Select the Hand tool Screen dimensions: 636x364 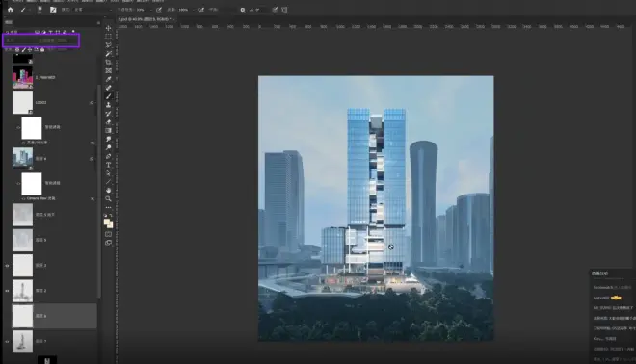click(108, 190)
